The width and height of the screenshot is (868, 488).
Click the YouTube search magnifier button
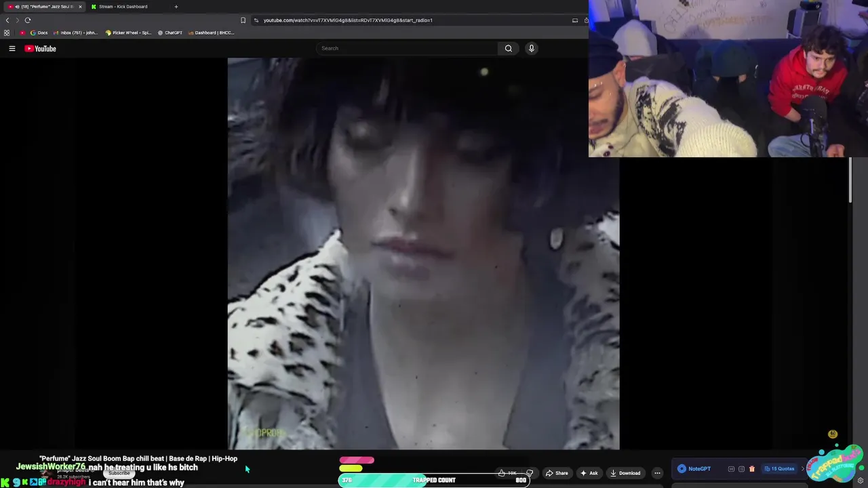[x=508, y=48]
